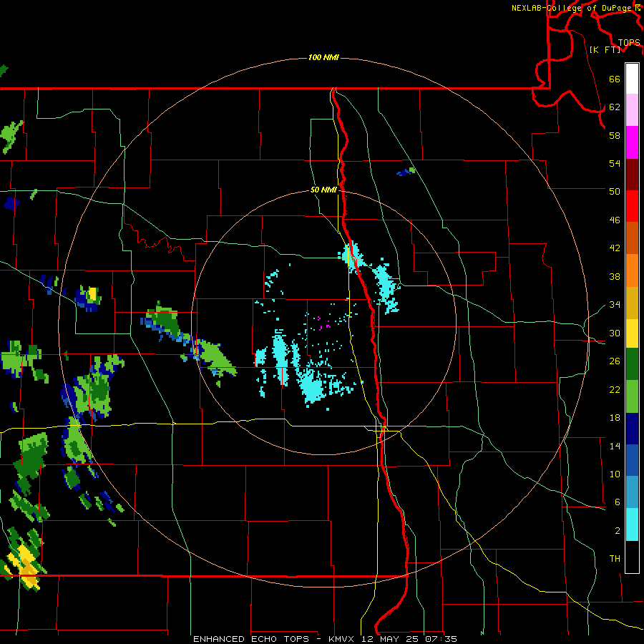Click the navy 14-18 kft legend swatch
Viewport: 644px width, 644px height.
[632, 429]
